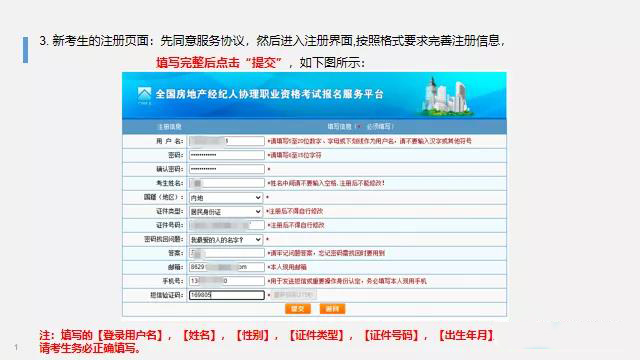Click the 答案 security answer field
The height and width of the screenshot is (360, 640).
pyautogui.click(x=227, y=253)
